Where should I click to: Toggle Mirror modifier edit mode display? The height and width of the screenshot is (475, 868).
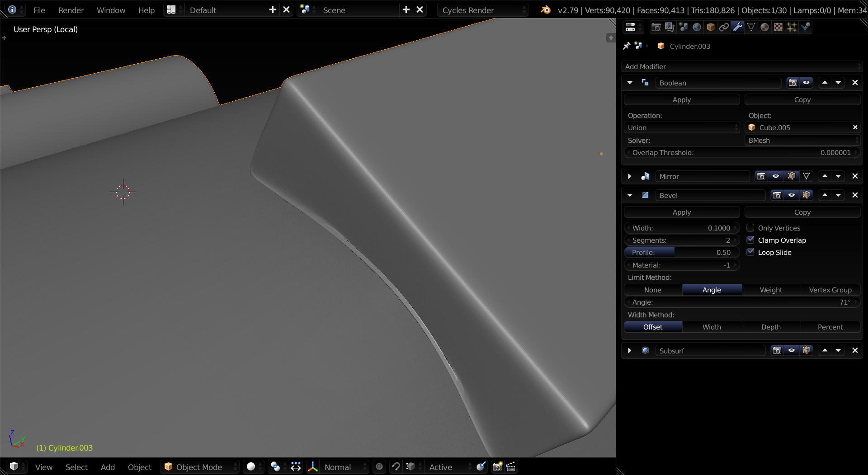pyautogui.click(x=791, y=176)
